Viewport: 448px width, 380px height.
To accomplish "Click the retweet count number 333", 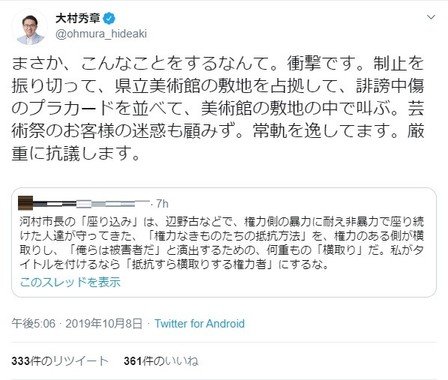I will tap(20, 361).
